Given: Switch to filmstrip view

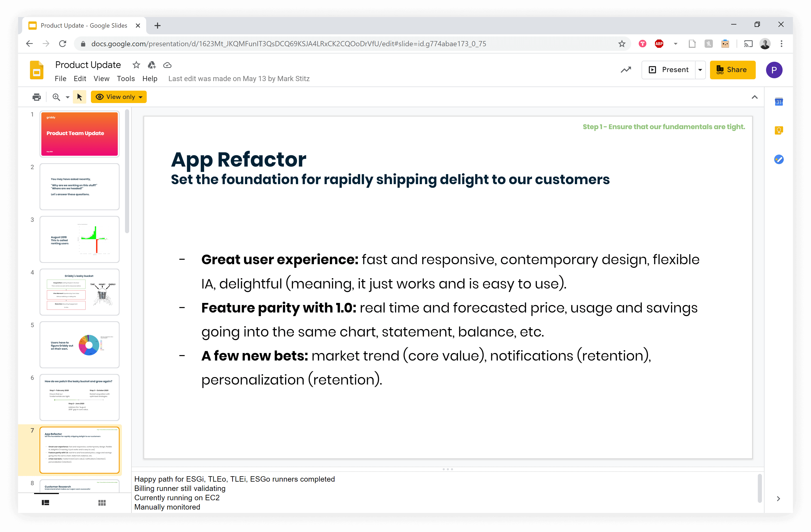Looking at the screenshot, I should point(46,502).
